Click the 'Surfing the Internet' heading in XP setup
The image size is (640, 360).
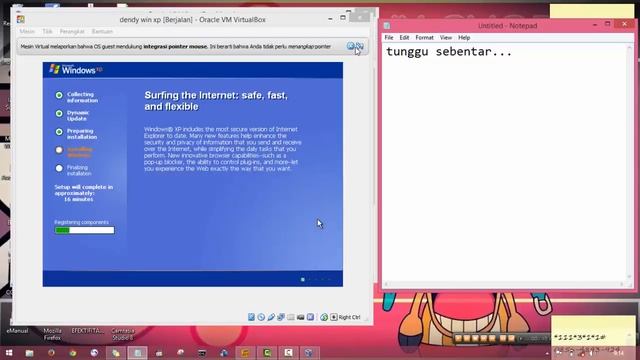point(216,101)
